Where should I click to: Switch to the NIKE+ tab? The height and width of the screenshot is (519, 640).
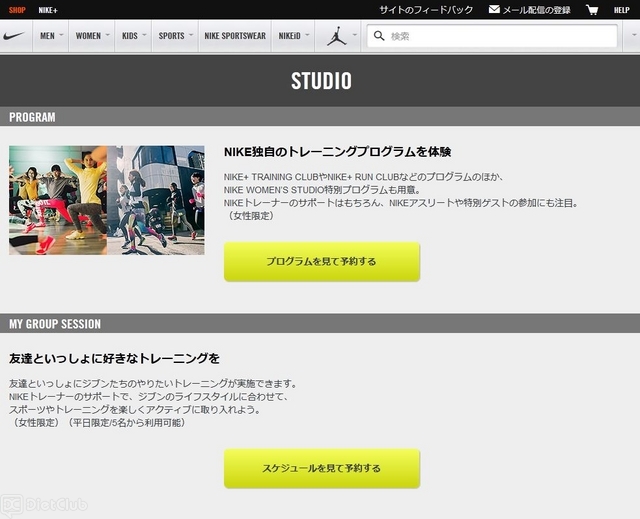(48, 10)
